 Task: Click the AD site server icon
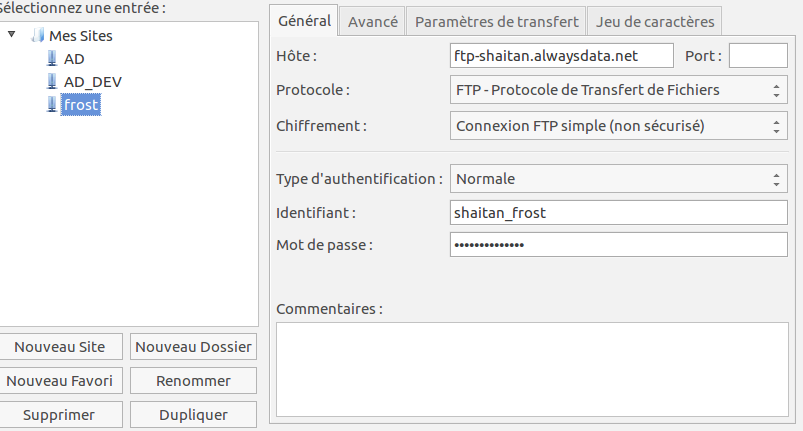52,59
